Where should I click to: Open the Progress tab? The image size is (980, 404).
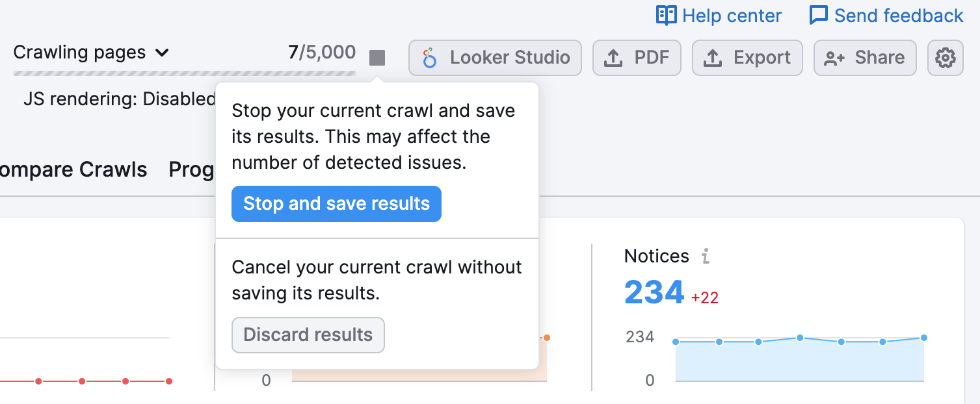point(192,170)
